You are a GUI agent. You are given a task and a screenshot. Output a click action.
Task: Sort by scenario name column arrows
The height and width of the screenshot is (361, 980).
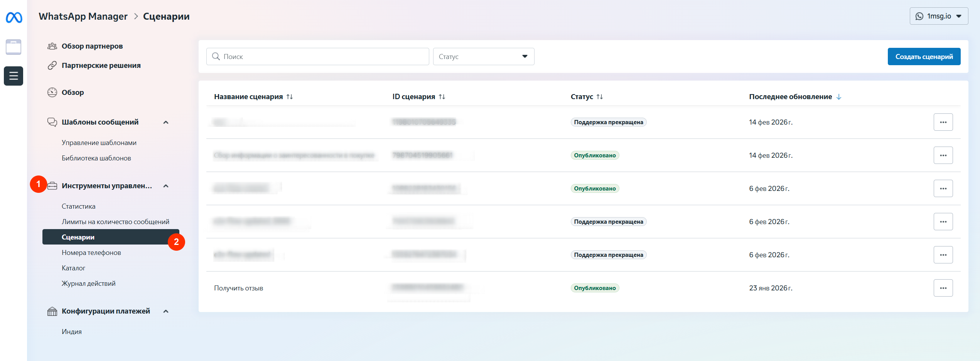pyautogui.click(x=290, y=97)
